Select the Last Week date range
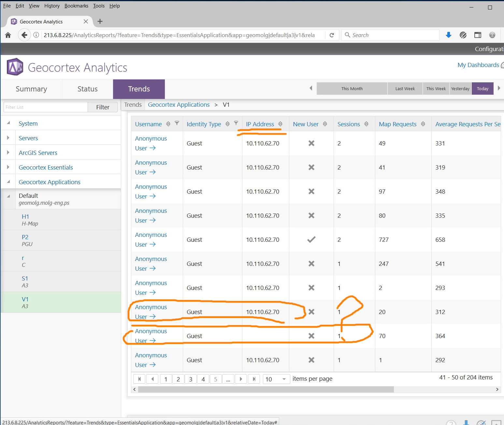 405,89
